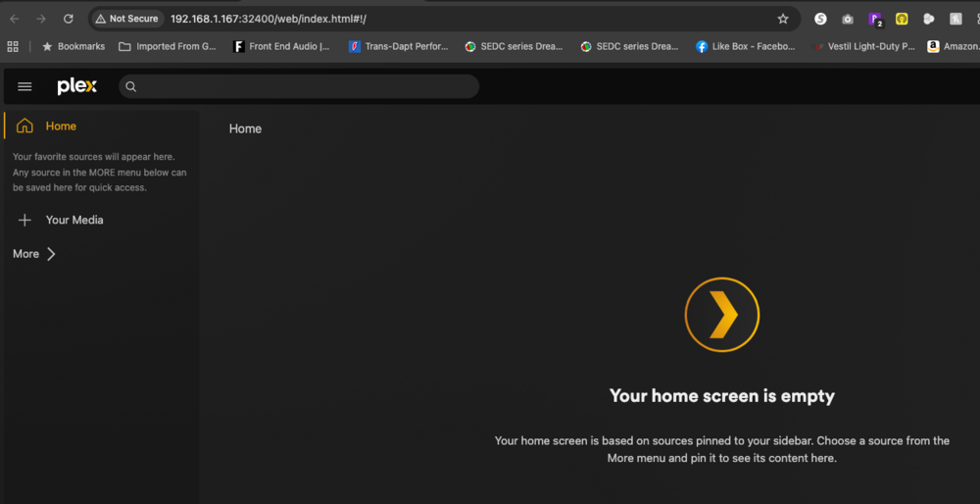Screen dimensions: 980x504
Task: Open the second SEDC series Drea... bookmark
Action: (629, 46)
